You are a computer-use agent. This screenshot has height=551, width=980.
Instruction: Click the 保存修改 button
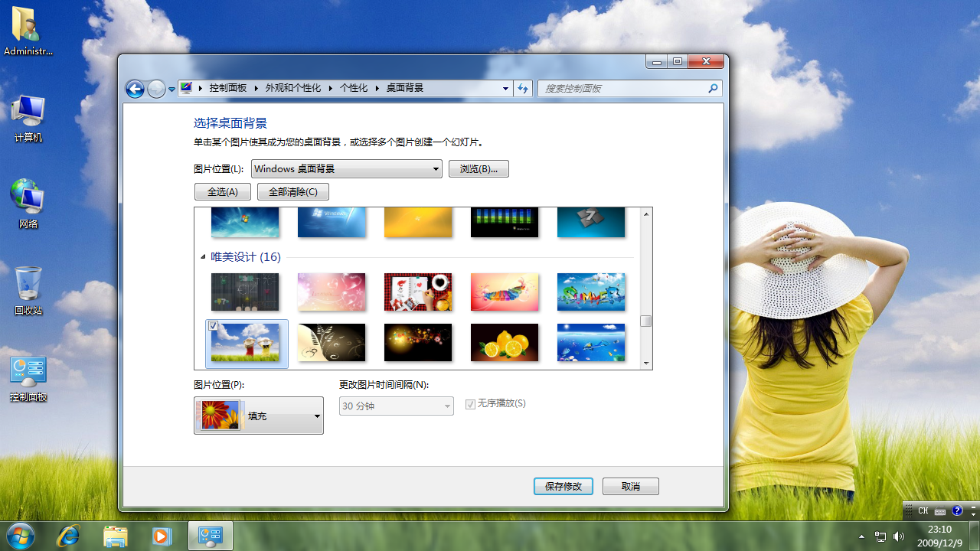pyautogui.click(x=563, y=486)
